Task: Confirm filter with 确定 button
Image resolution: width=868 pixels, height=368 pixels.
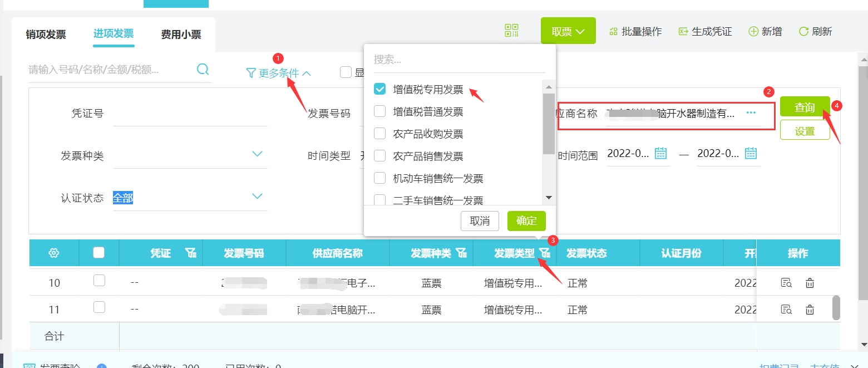Action: point(526,221)
